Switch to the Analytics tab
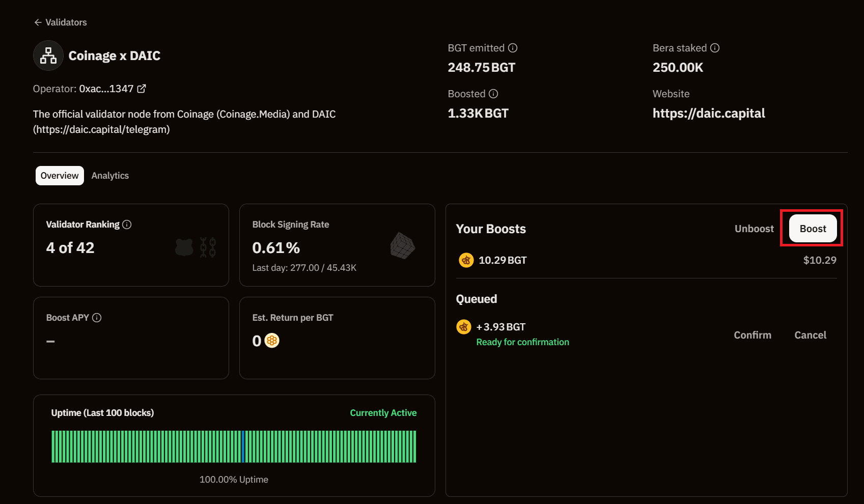This screenshot has height=504, width=864. tap(110, 176)
